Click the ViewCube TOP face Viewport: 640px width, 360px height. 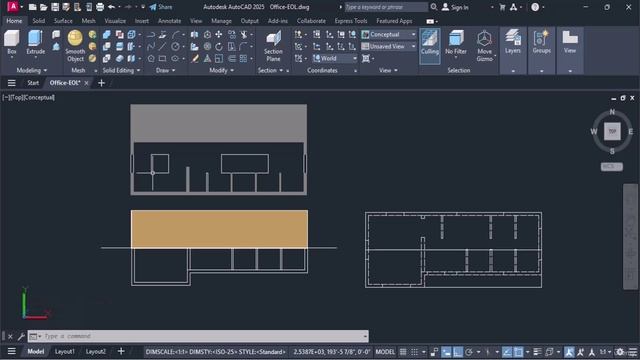tap(612, 131)
